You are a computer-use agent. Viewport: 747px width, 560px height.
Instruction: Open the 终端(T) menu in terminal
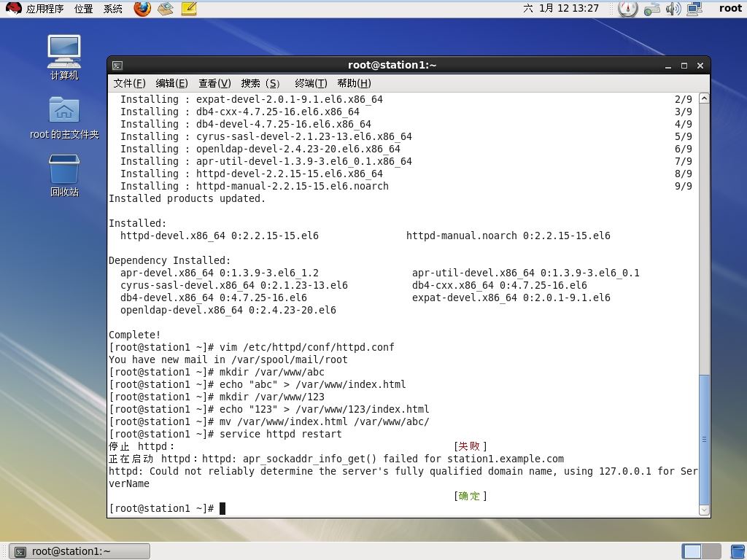tap(311, 83)
